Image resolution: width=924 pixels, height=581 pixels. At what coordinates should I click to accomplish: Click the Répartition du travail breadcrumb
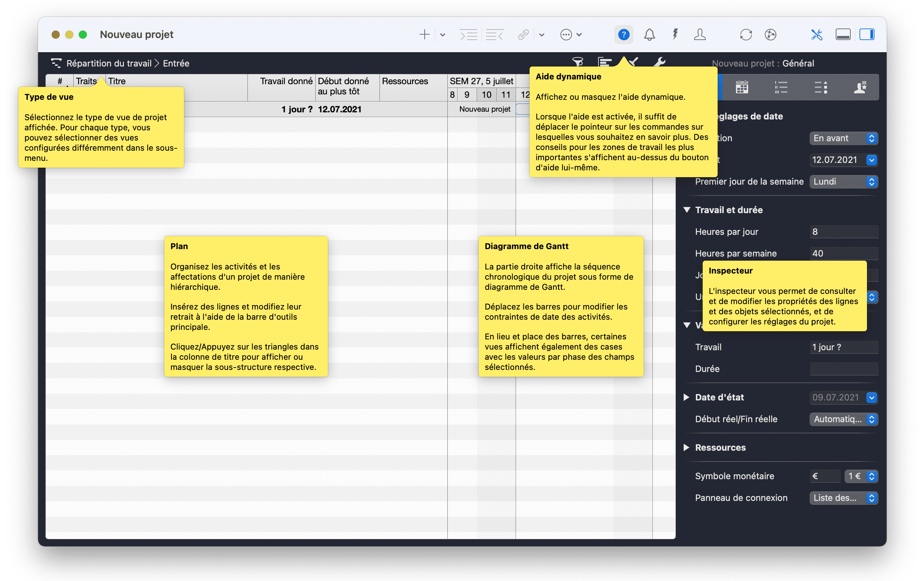(x=109, y=63)
